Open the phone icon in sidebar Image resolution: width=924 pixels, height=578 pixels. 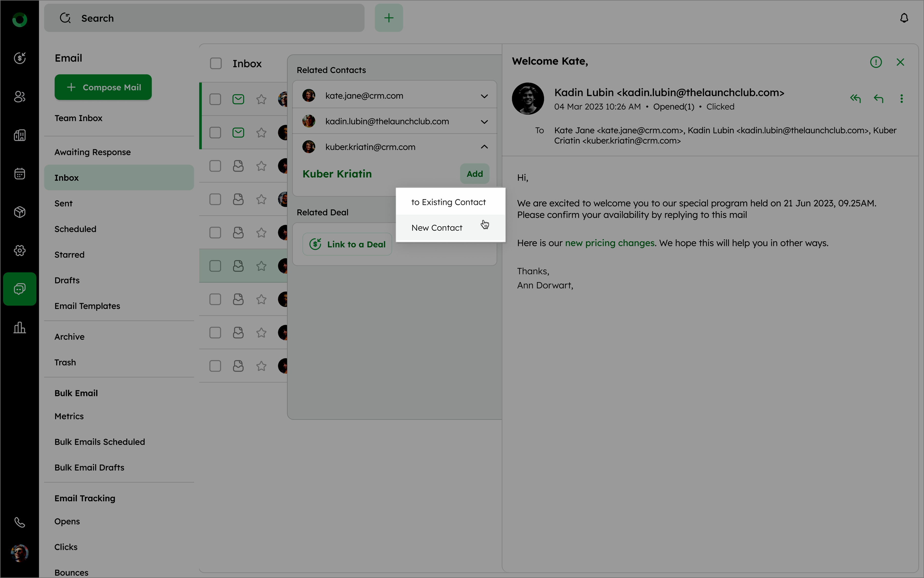pos(20,522)
